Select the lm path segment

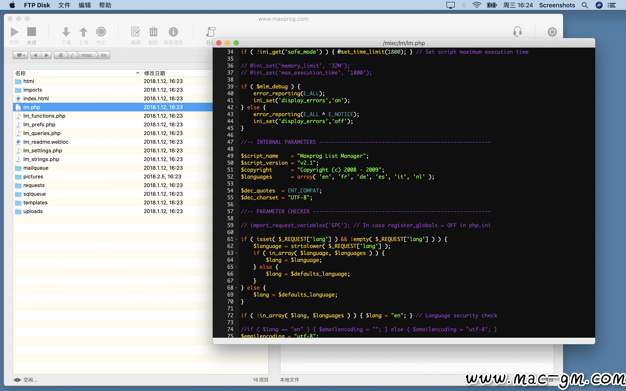[x=103, y=55]
